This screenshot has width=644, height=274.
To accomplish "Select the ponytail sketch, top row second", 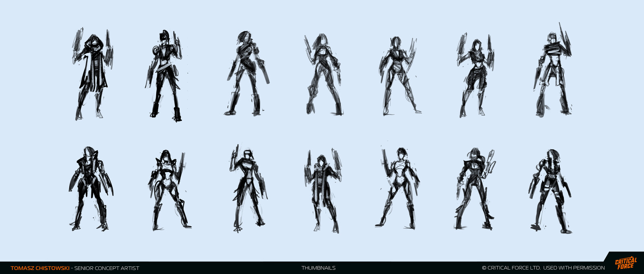I will pyautogui.click(x=164, y=76).
